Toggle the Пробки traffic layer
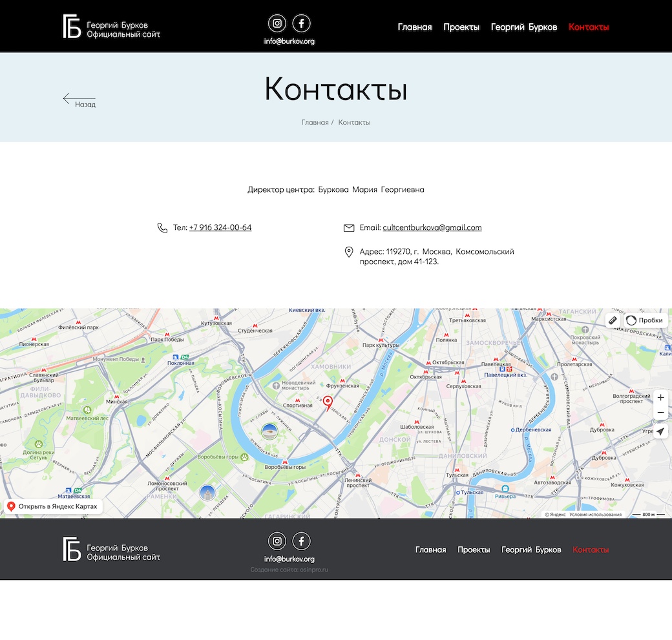Viewport: 672px width, 640px height. tap(645, 320)
